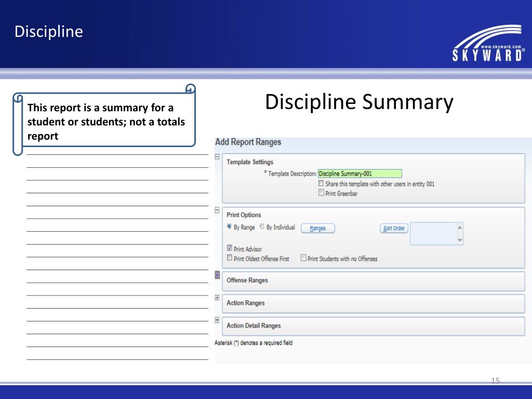
Task: Toggle Print Oldest Offense First
Action: pyautogui.click(x=230, y=258)
